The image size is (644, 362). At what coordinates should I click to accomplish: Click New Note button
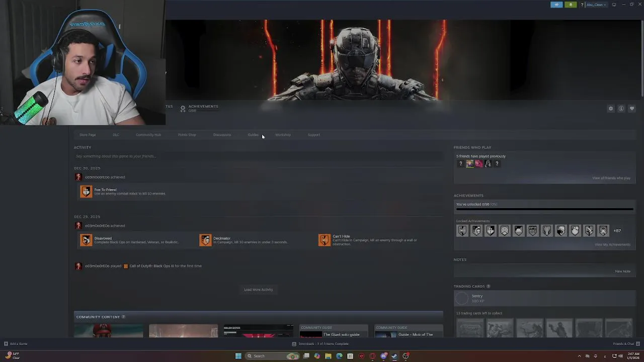tap(622, 271)
